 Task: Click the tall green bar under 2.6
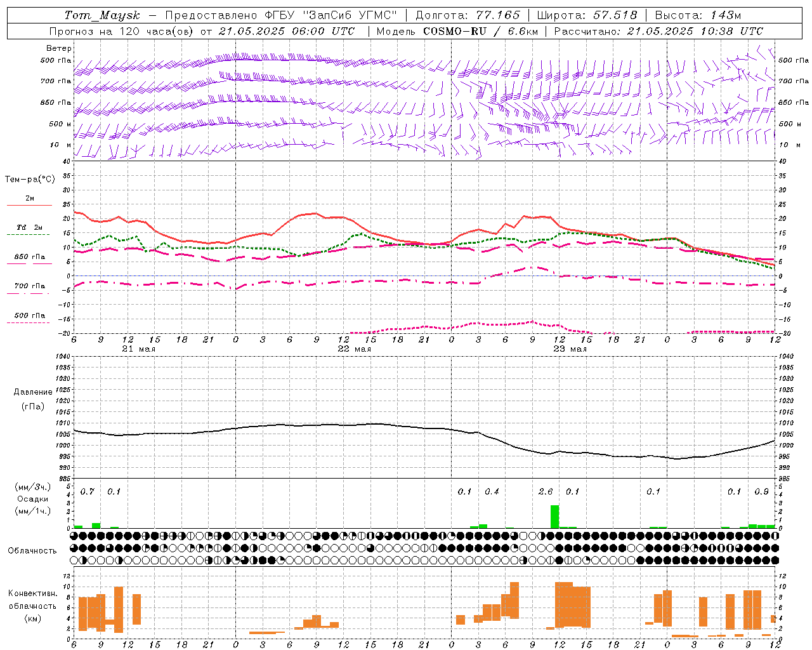[554, 517]
